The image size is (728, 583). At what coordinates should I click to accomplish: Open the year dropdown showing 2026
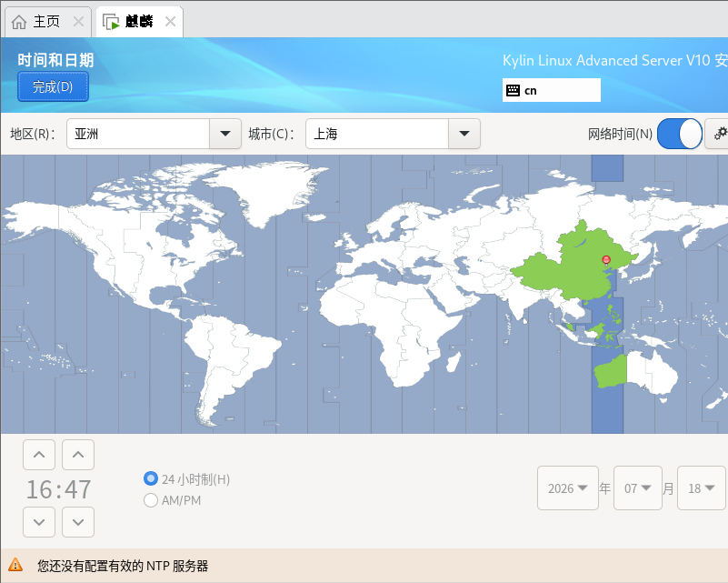[568, 488]
